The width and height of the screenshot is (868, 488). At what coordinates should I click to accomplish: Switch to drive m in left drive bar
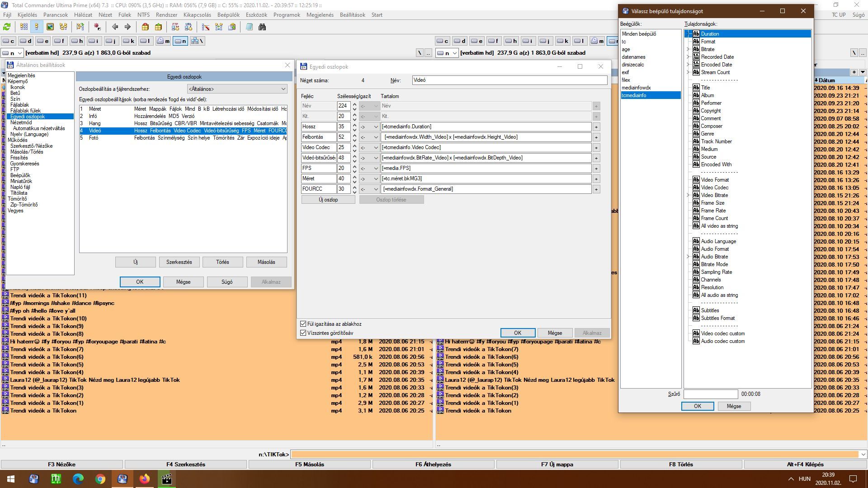[163, 41]
